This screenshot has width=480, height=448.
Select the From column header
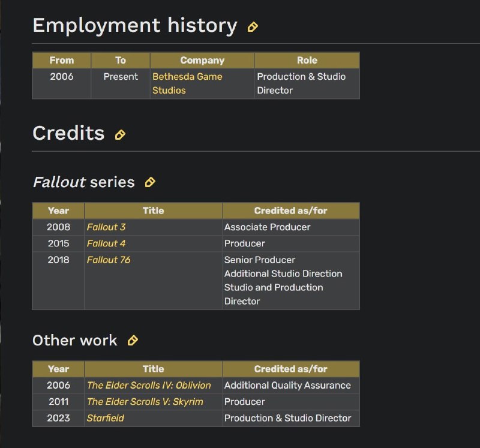point(62,61)
